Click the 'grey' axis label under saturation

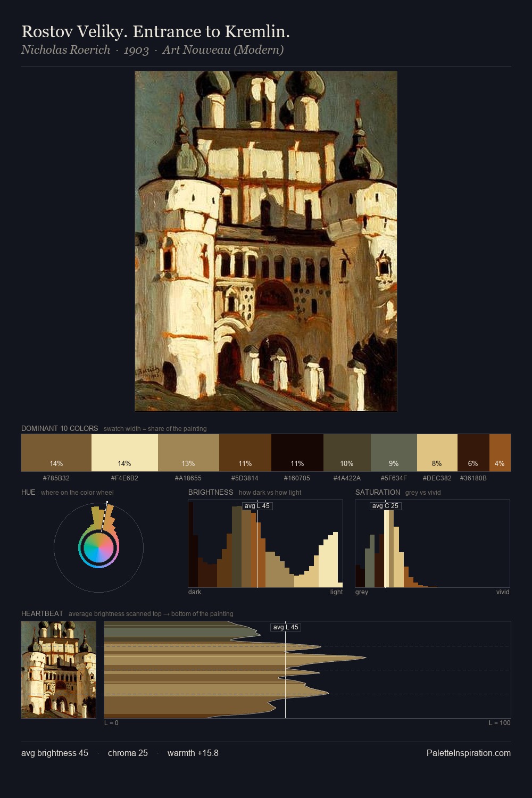pos(362,592)
